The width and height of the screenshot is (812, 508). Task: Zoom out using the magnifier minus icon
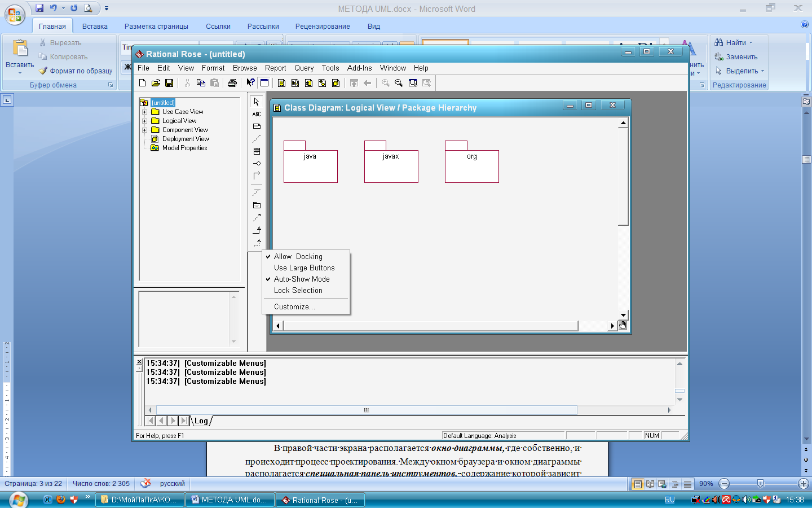point(399,83)
